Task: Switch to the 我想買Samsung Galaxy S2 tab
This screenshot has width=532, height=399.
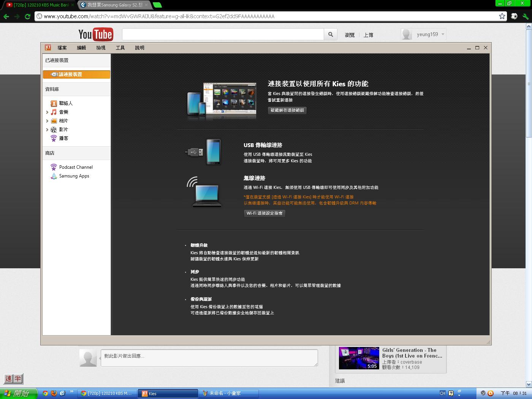Action: [114, 5]
